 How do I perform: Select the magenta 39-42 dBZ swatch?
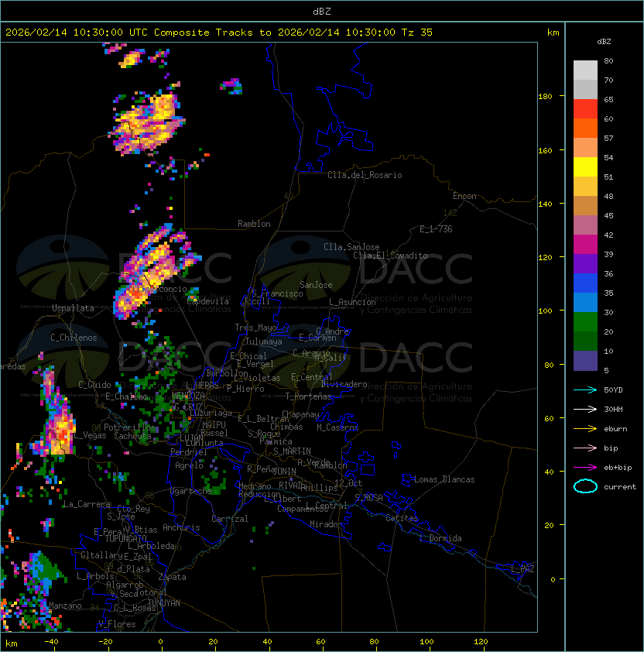pos(585,245)
